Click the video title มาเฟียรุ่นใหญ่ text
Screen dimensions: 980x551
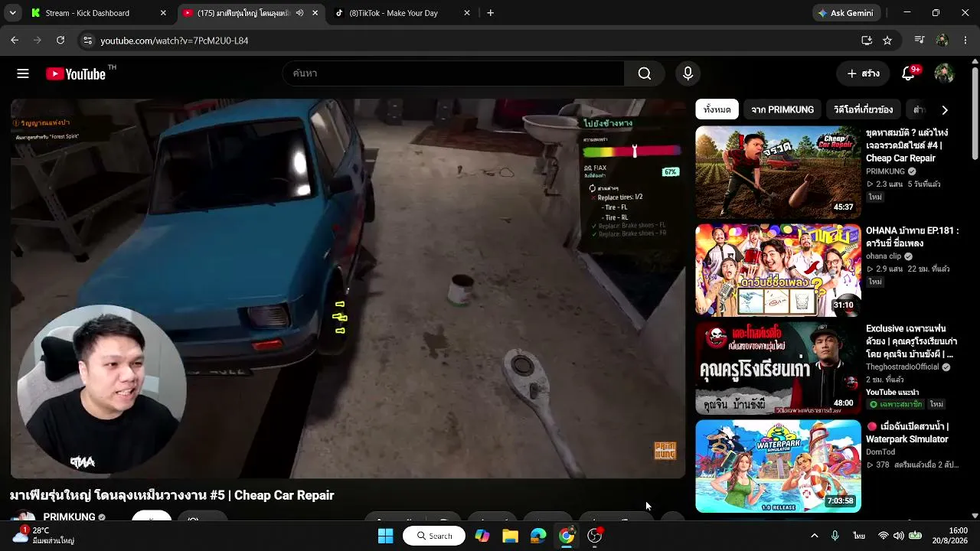coord(172,495)
